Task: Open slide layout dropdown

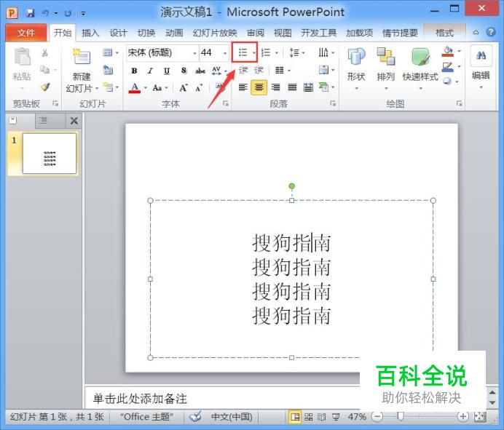Action: [x=111, y=52]
